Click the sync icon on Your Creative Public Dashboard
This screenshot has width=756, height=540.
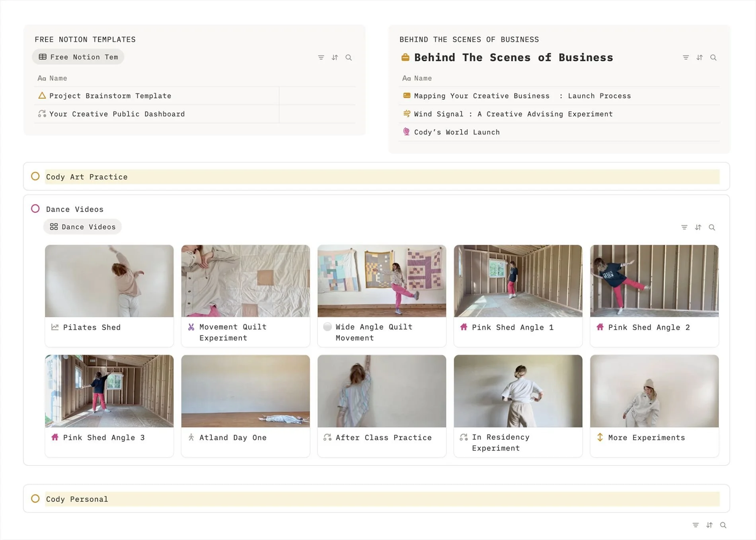click(x=42, y=114)
